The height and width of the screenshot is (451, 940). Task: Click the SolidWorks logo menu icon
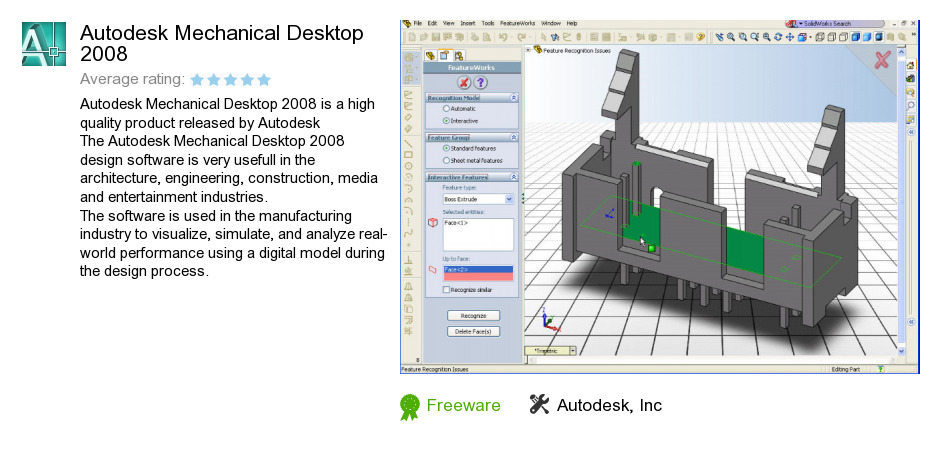pos(408,23)
